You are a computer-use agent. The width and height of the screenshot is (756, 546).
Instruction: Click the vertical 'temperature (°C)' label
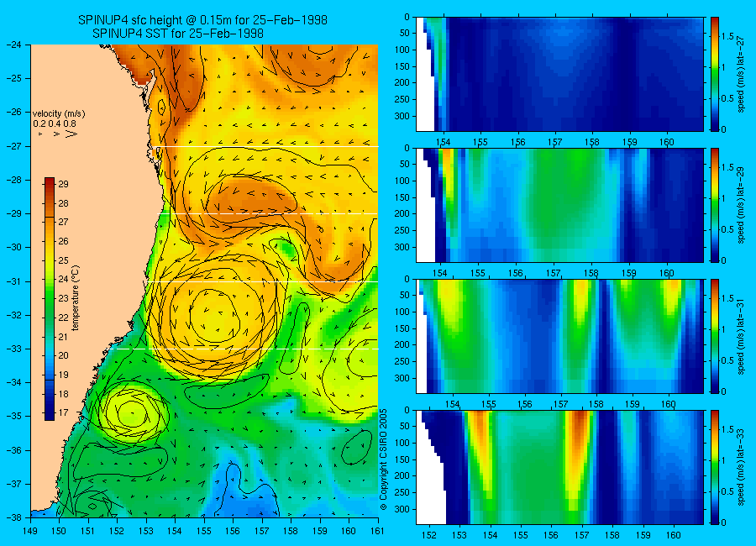tap(76, 298)
